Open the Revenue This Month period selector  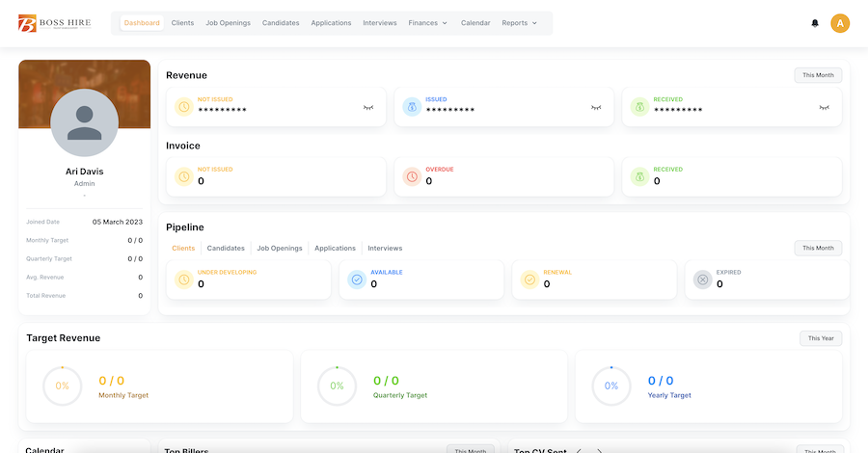818,75
